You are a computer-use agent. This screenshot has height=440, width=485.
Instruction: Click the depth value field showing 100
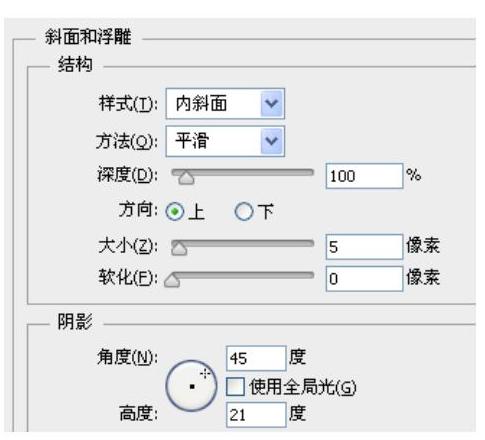tap(364, 176)
